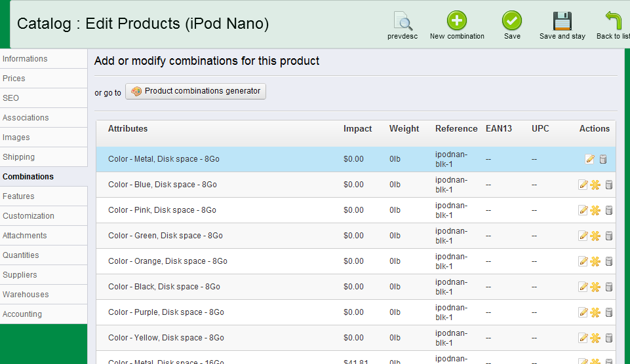Click the Save checkmark icon

pyautogui.click(x=512, y=21)
